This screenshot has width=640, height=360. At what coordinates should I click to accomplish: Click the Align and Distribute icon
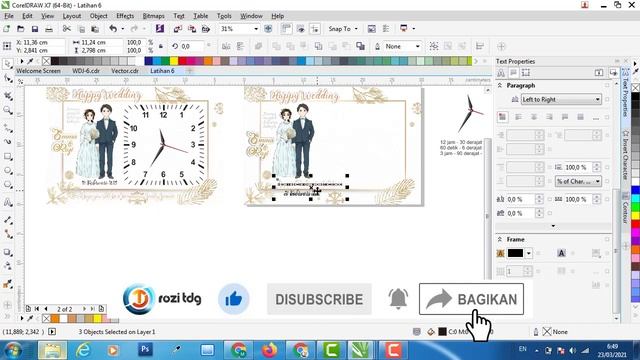coord(480,46)
